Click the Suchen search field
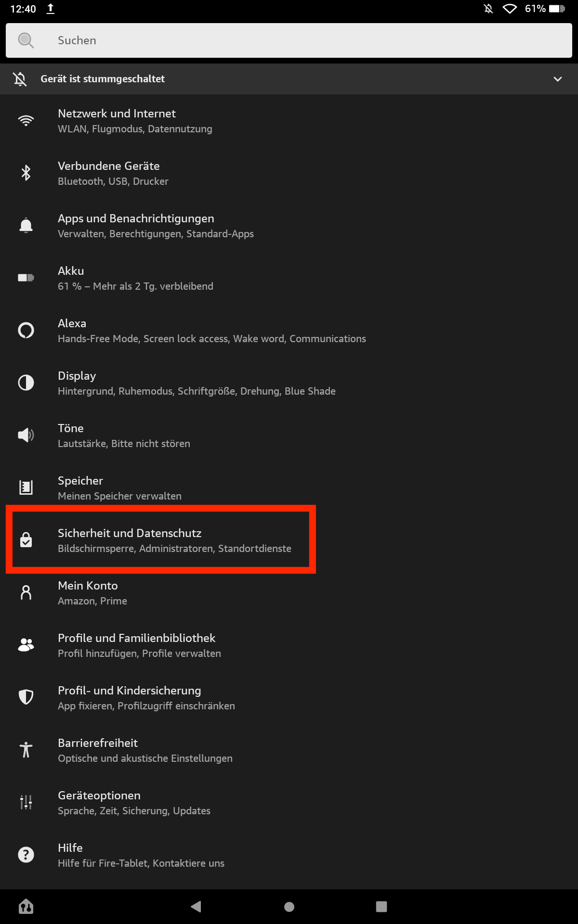Image resolution: width=578 pixels, height=924 pixels. 289,40
